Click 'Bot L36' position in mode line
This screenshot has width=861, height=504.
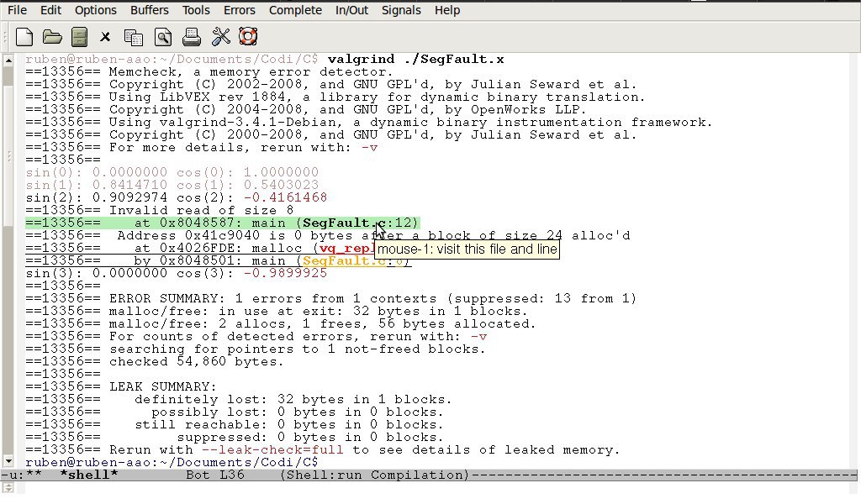pyautogui.click(x=215, y=475)
